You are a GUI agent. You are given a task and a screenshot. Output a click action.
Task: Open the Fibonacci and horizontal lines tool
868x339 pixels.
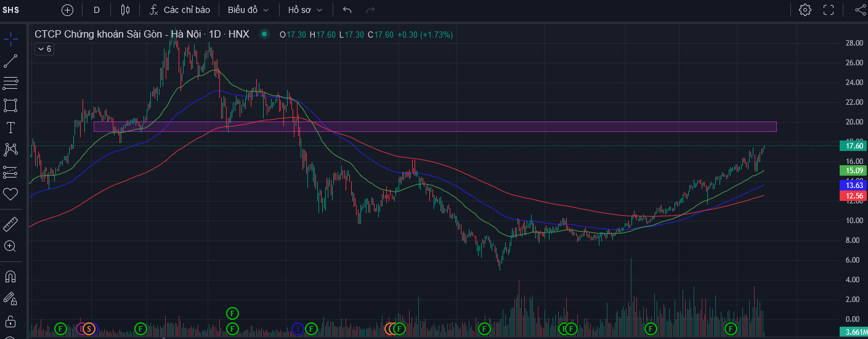(x=10, y=83)
